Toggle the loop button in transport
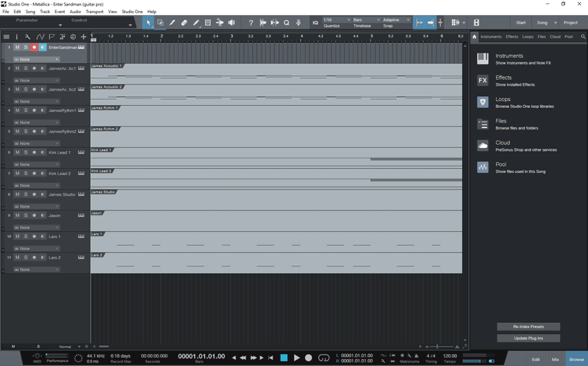Viewport: 588px width, 366px height. [x=324, y=358]
